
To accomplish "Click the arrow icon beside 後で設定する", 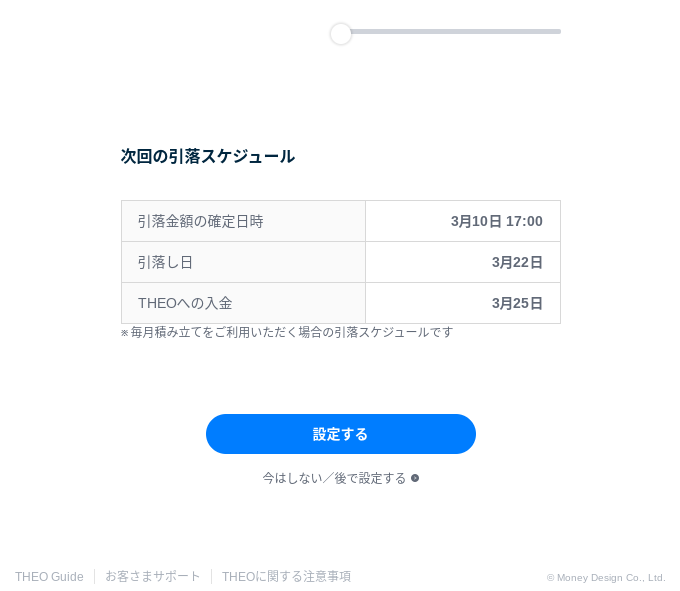I will tap(415, 478).
